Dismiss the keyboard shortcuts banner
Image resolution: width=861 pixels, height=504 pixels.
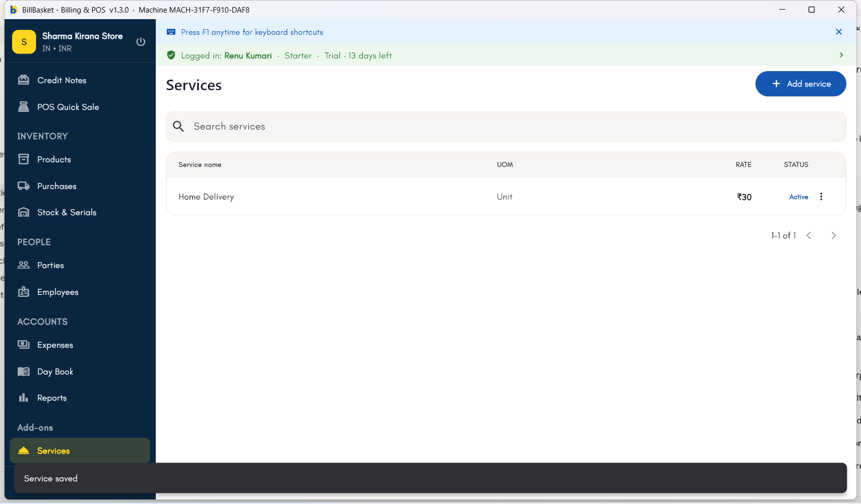pos(839,32)
